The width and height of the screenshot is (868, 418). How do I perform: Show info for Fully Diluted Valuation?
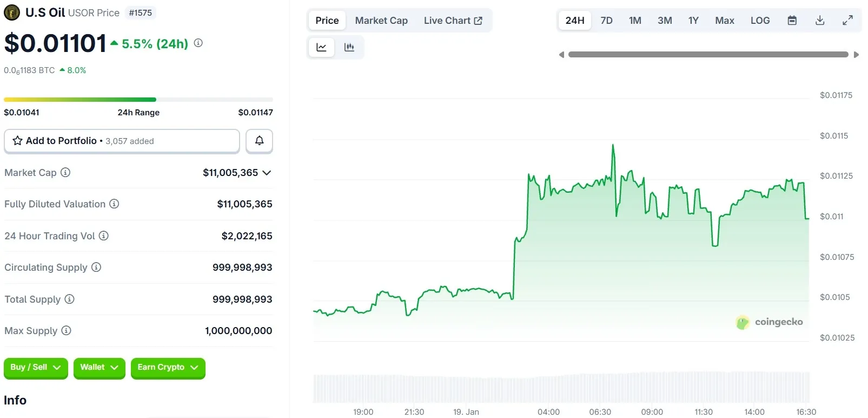pos(114,204)
